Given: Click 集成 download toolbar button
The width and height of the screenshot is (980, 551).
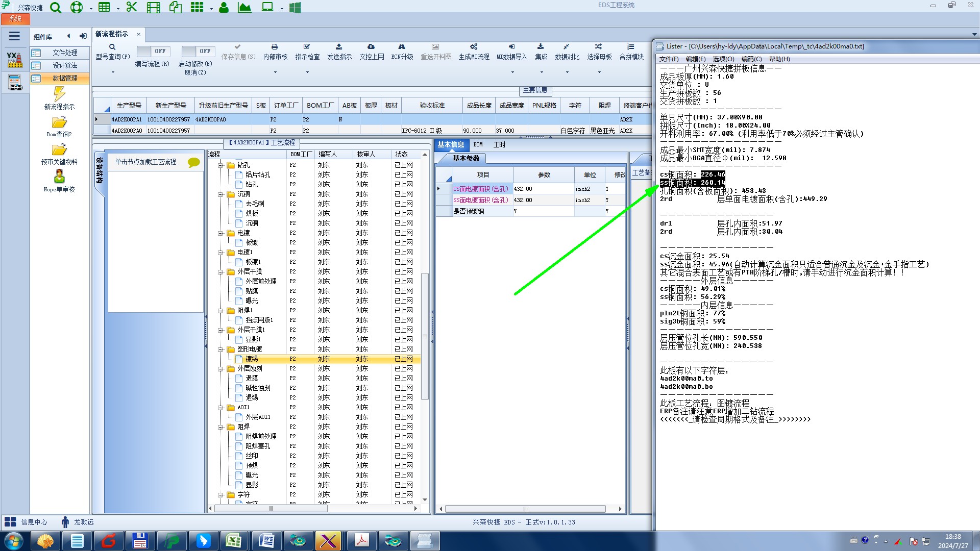Looking at the screenshot, I should pyautogui.click(x=541, y=52).
